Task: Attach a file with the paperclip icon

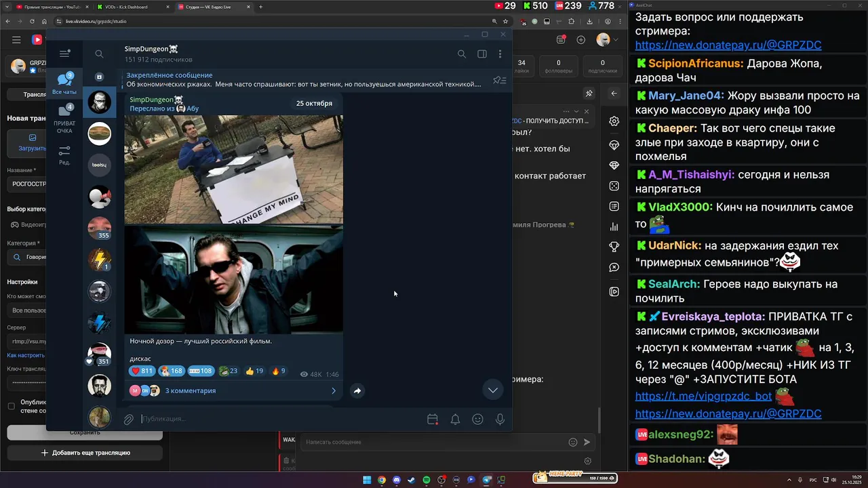Action: pos(128,420)
